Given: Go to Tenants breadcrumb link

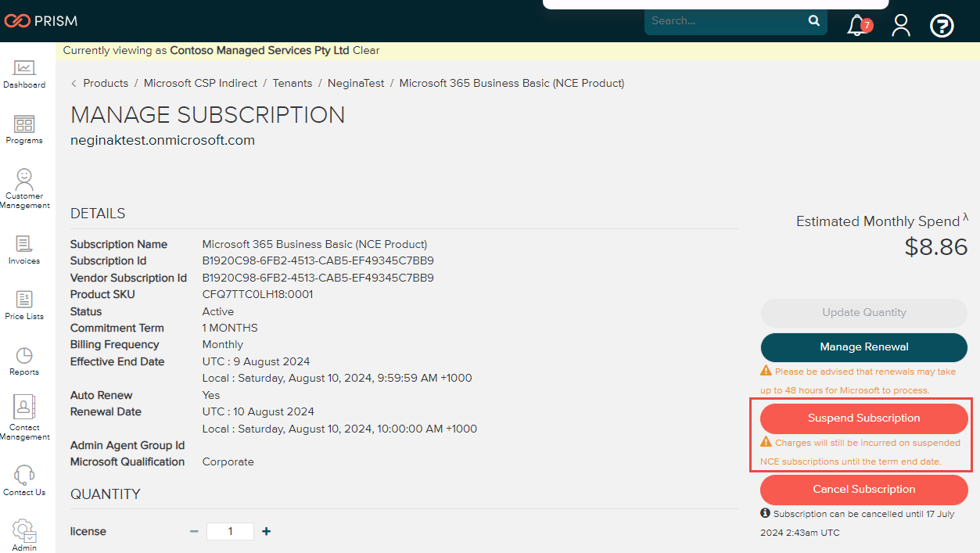Looking at the screenshot, I should (x=293, y=83).
